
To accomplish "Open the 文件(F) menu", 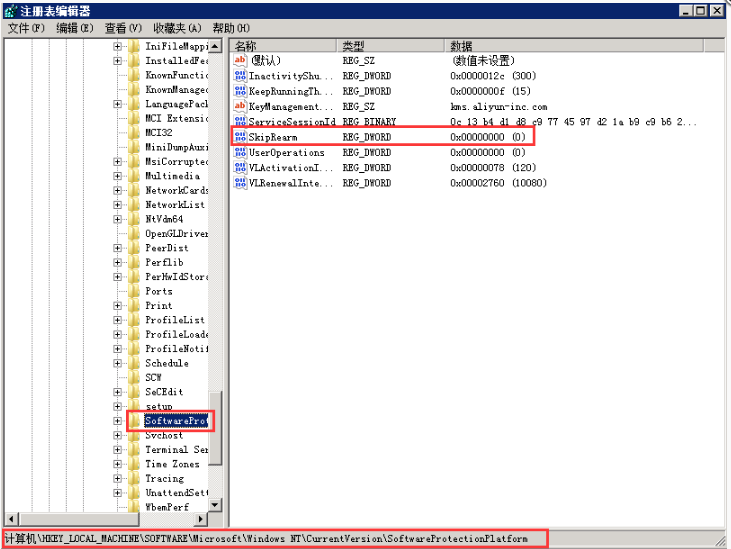I will pos(26,28).
